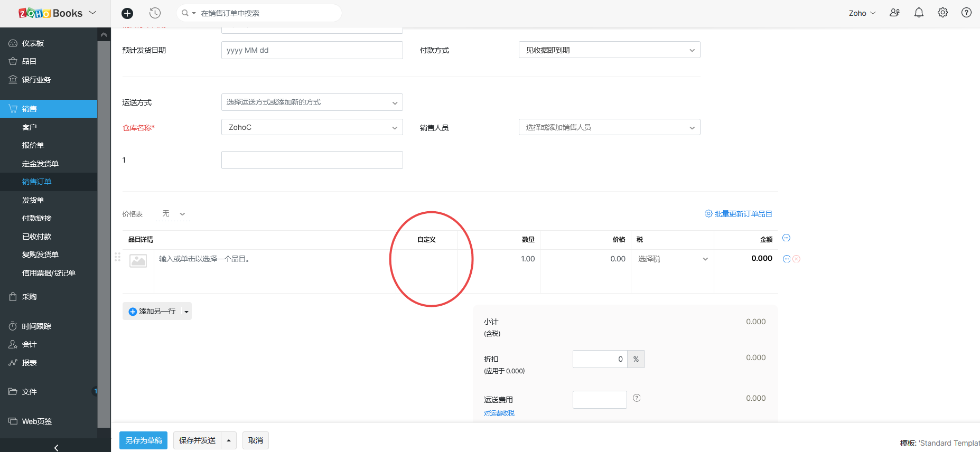Open the tax selection dropdown

pyautogui.click(x=672, y=259)
